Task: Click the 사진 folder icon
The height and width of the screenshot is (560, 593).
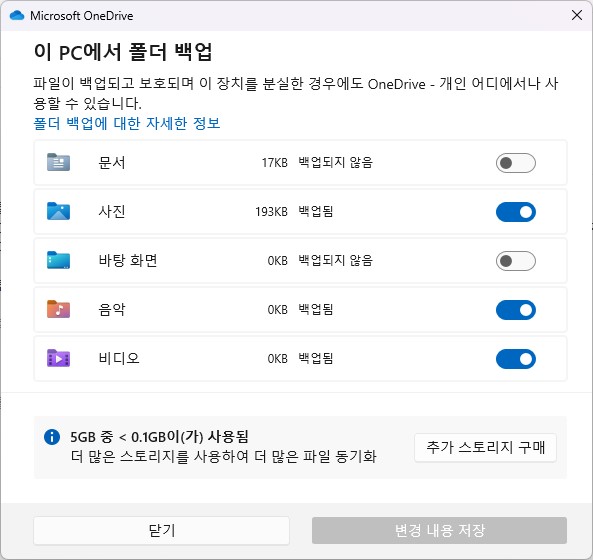Action: [58, 211]
